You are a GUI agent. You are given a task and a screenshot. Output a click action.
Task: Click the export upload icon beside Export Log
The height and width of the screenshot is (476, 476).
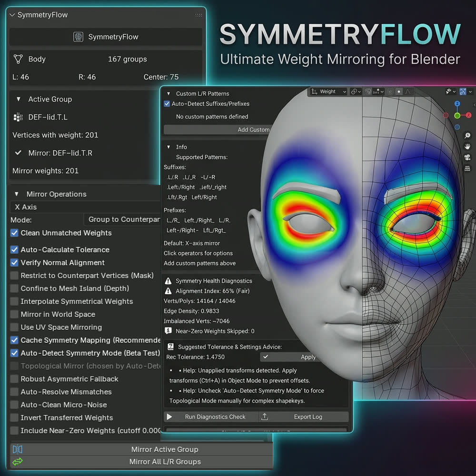[264, 417]
